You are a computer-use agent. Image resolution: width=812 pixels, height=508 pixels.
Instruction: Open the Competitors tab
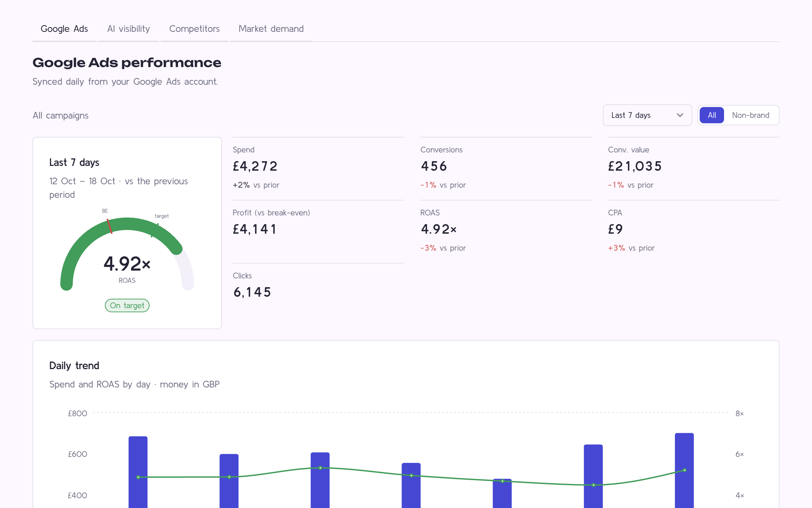tap(195, 29)
